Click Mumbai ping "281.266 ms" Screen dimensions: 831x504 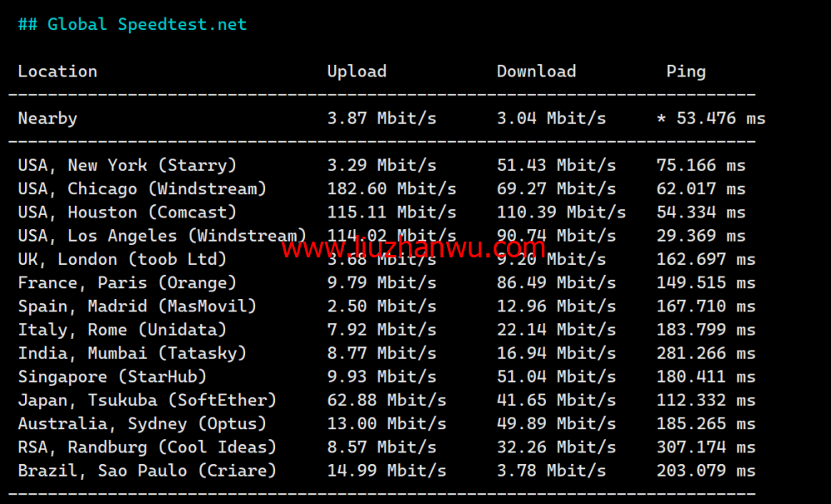click(706, 353)
